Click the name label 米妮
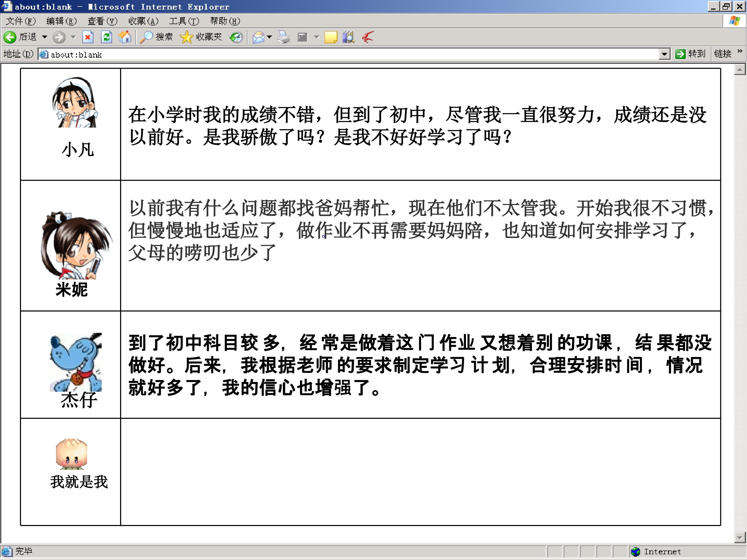747x560 pixels. click(72, 290)
